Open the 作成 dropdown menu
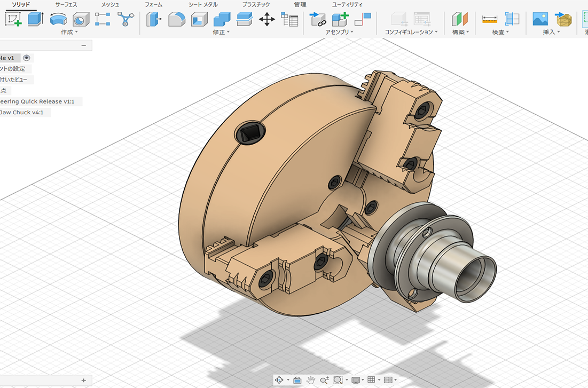Image resolution: width=588 pixels, height=388 pixels. pos(69,32)
